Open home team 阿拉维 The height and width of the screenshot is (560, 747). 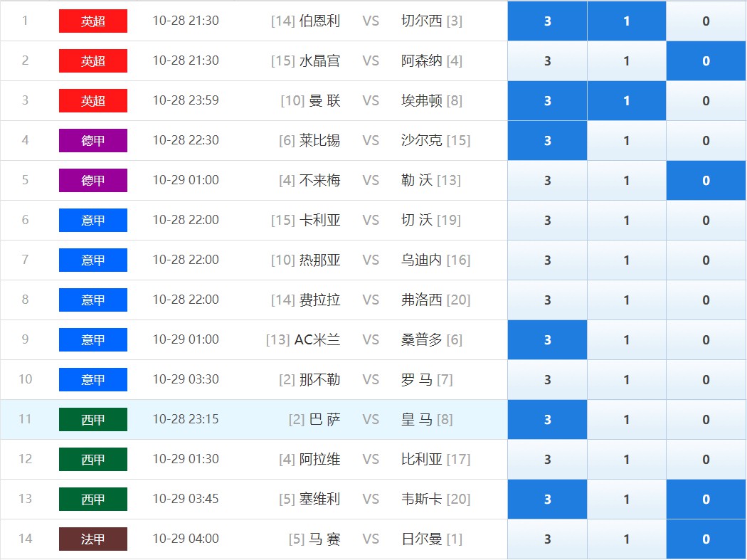pyautogui.click(x=319, y=460)
